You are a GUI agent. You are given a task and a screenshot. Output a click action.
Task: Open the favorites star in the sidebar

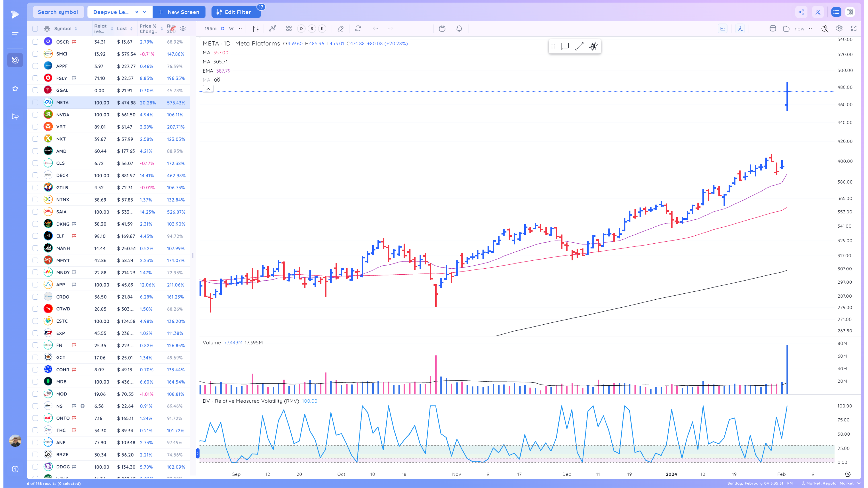[15, 89]
